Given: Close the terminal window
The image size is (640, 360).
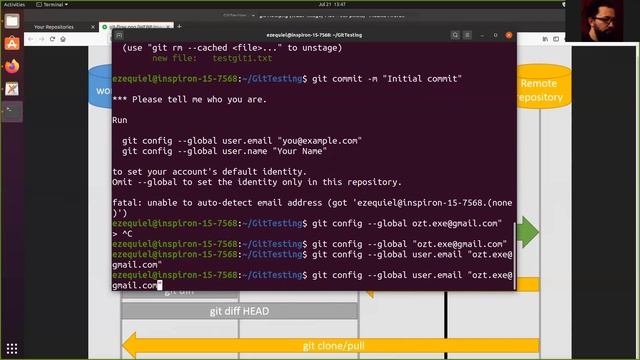Looking at the screenshot, I should 509,36.
